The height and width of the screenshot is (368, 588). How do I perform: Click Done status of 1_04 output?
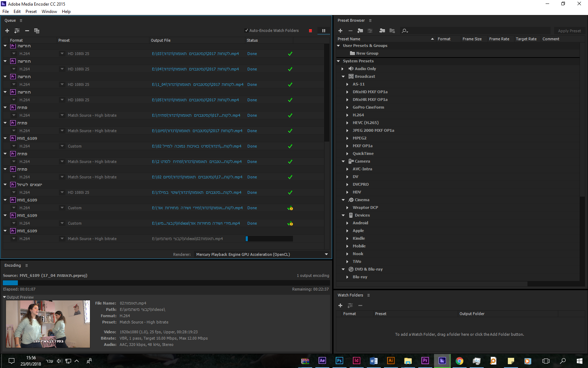click(252, 84)
